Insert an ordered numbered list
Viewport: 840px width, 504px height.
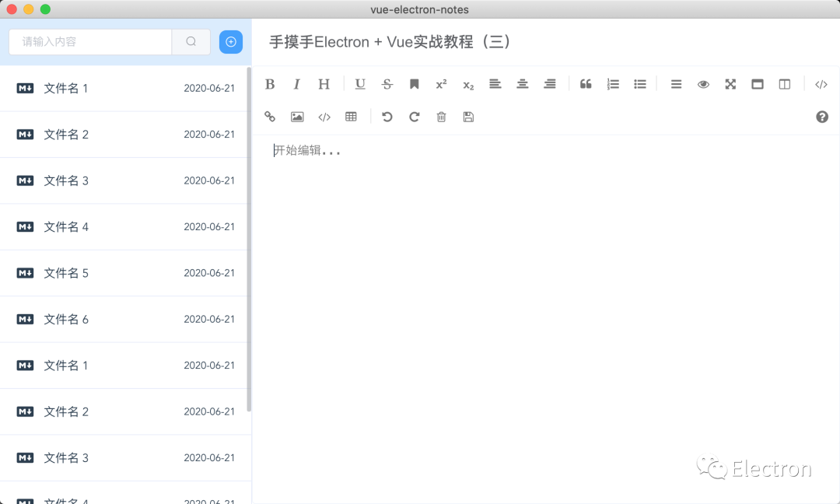point(613,84)
